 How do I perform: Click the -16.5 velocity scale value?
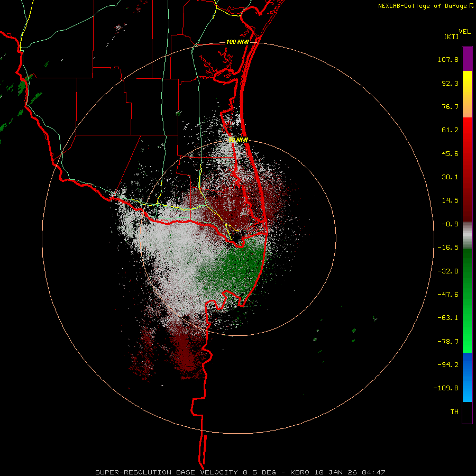pos(448,248)
